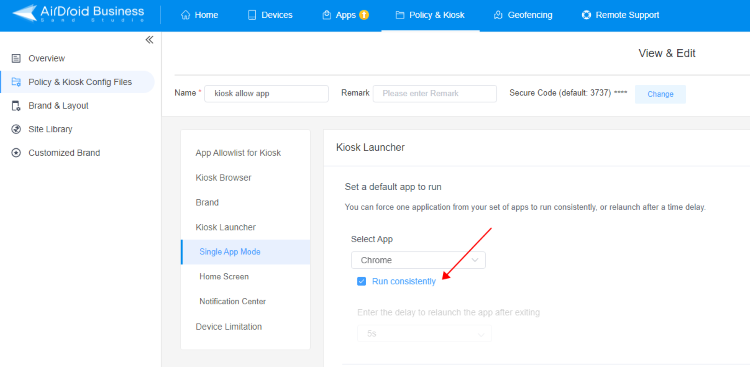
Task: Select Single App Mode
Action: point(245,252)
